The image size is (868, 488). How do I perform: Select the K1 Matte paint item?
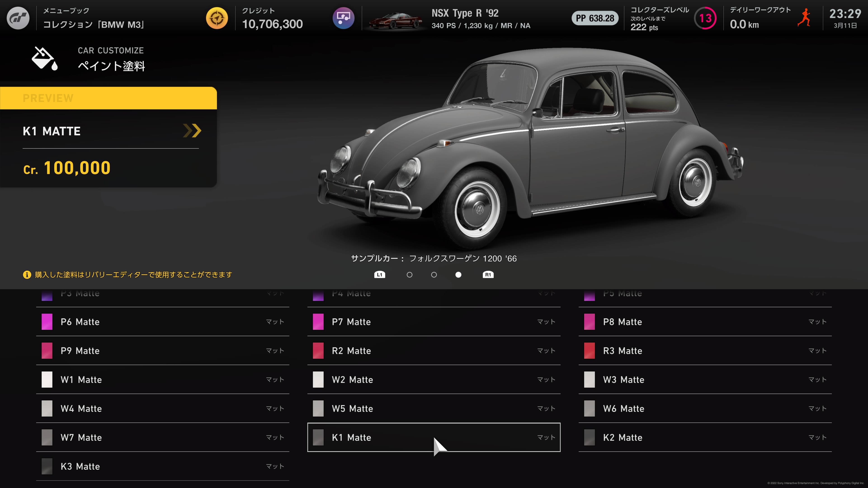click(434, 437)
